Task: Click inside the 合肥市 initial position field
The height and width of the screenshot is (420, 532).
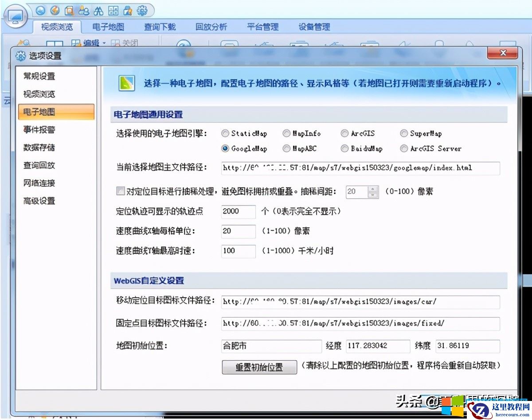Action: coord(270,346)
